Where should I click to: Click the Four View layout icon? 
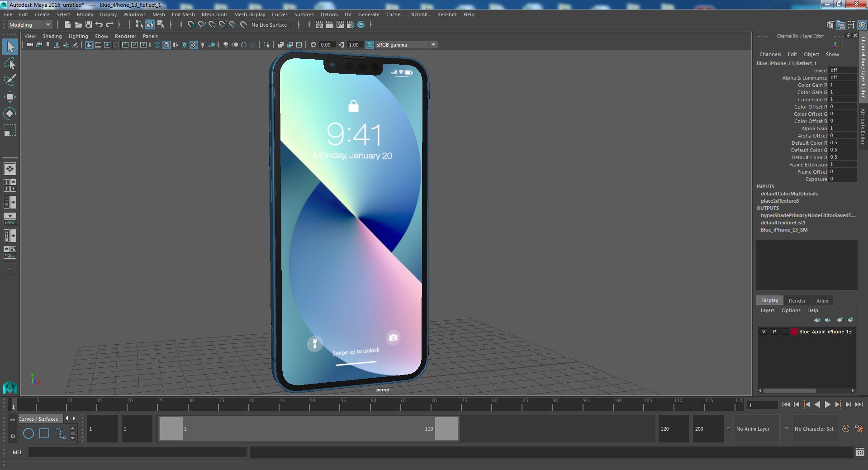tap(10, 185)
